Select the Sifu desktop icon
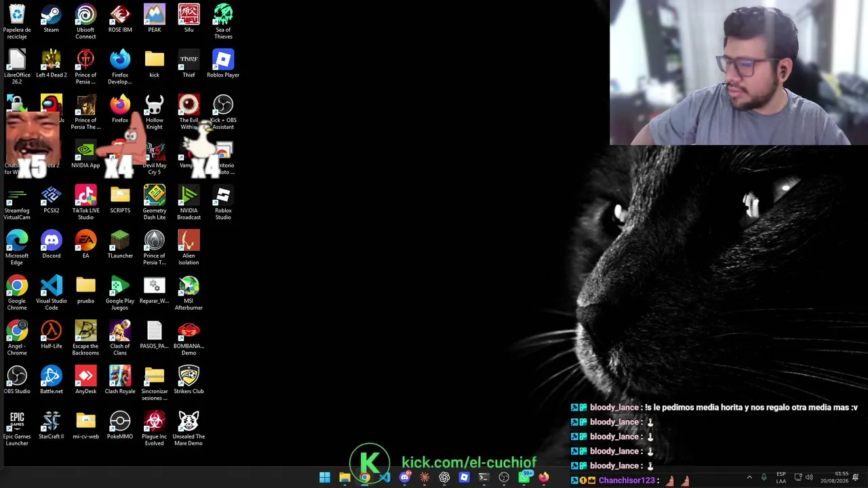The height and width of the screenshot is (488, 868). click(189, 19)
